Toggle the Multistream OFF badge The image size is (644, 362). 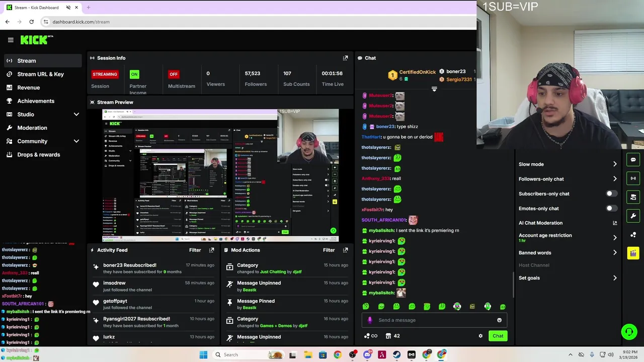click(x=174, y=74)
